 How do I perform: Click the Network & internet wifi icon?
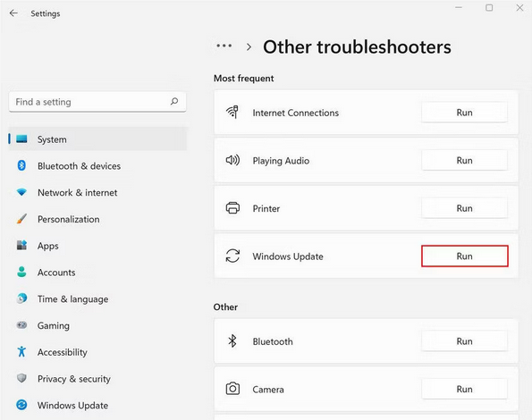coord(21,192)
